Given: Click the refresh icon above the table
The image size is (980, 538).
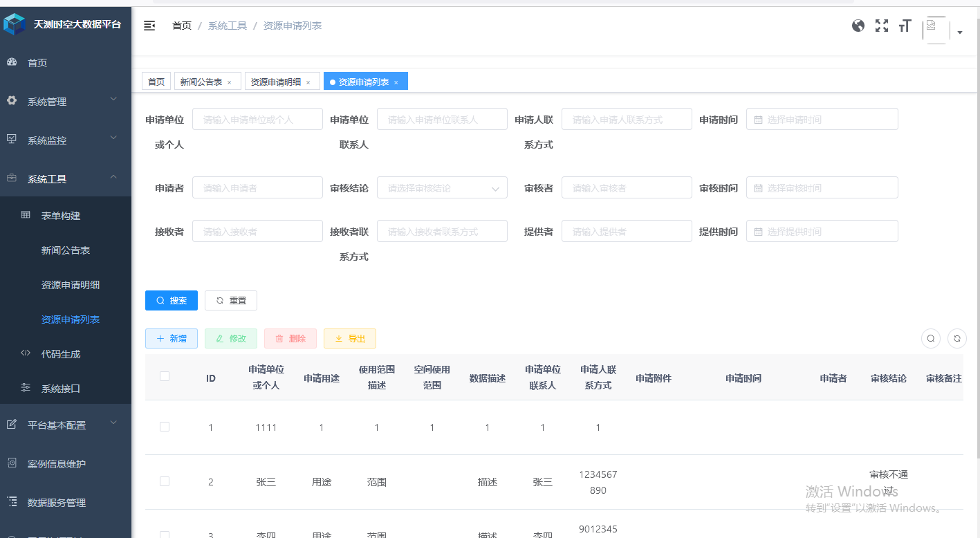Looking at the screenshot, I should tap(957, 338).
